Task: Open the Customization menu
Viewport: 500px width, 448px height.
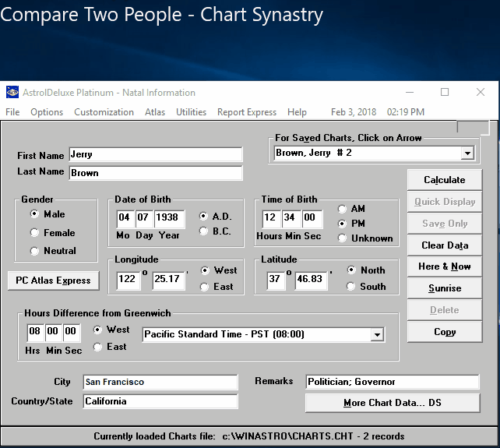Action: [x=104, y=112]
